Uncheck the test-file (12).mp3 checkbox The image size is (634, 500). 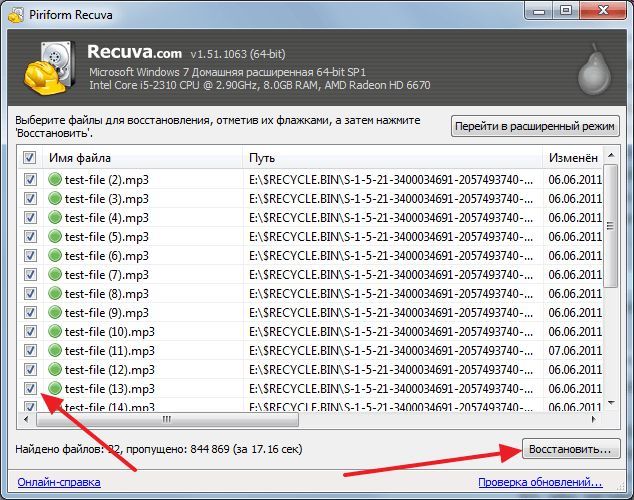30,369
